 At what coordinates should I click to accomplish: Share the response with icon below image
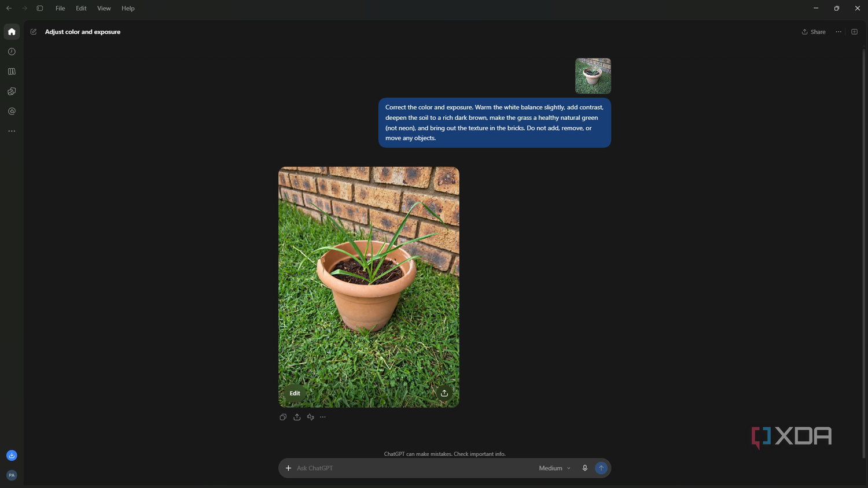pyautogui.click(x=297, y=417)
